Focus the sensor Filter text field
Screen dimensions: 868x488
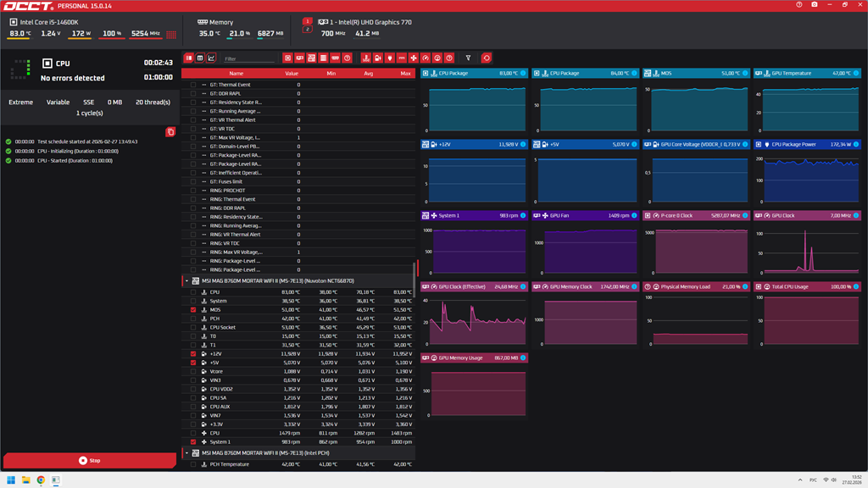(x=248, y=58)
